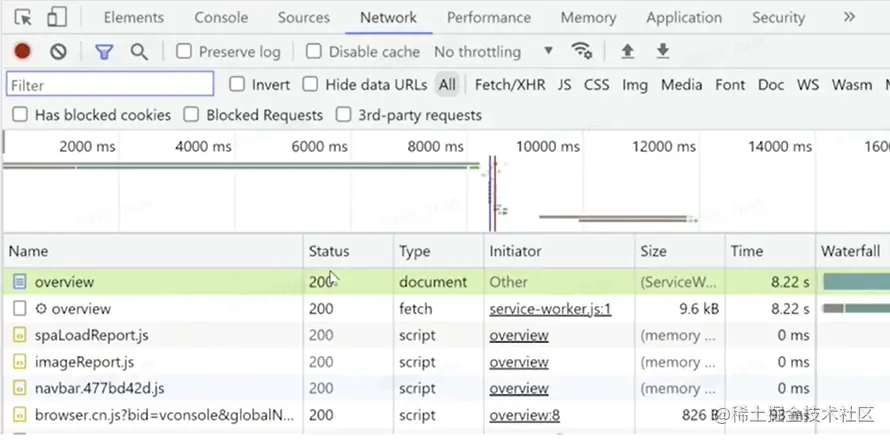890x440 pixels.
Task: Export HAR file download arrow
Action: coord(662,52)
